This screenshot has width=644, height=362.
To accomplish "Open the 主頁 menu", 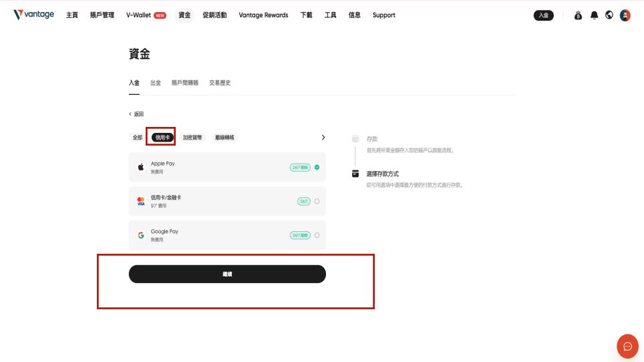I will pos(72,15).
